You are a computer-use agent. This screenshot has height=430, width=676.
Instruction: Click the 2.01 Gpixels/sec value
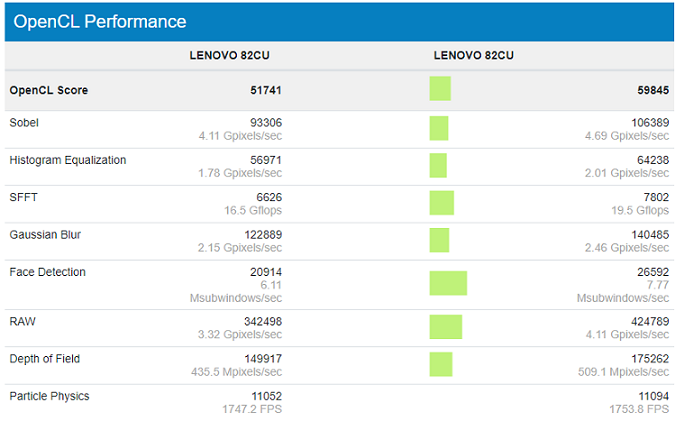[x=627, y=173]
